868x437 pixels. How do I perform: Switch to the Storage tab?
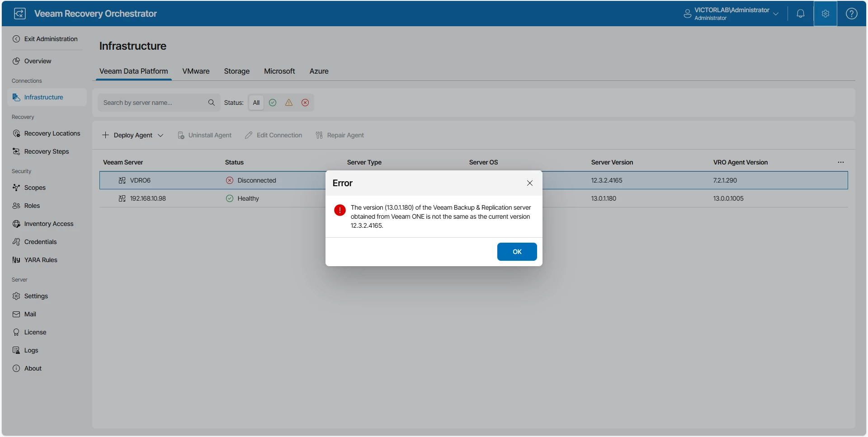237,71
